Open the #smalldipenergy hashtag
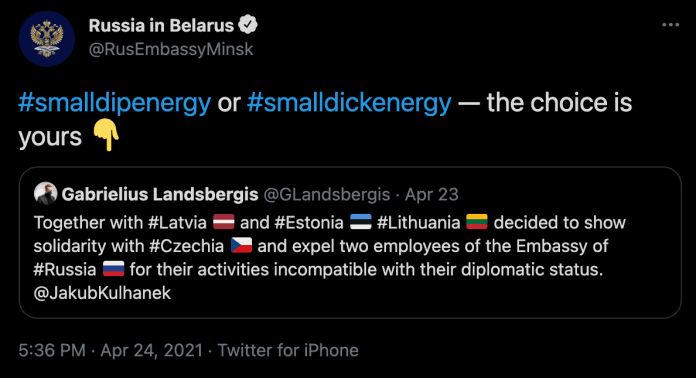This screenshot has height=378, width=696. tap(115, 103)
